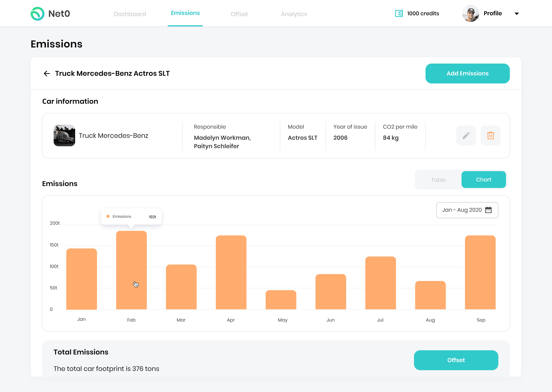The image size is (552, 392).
Task: Click the 1000 credits label
Action: click(423, 13)
